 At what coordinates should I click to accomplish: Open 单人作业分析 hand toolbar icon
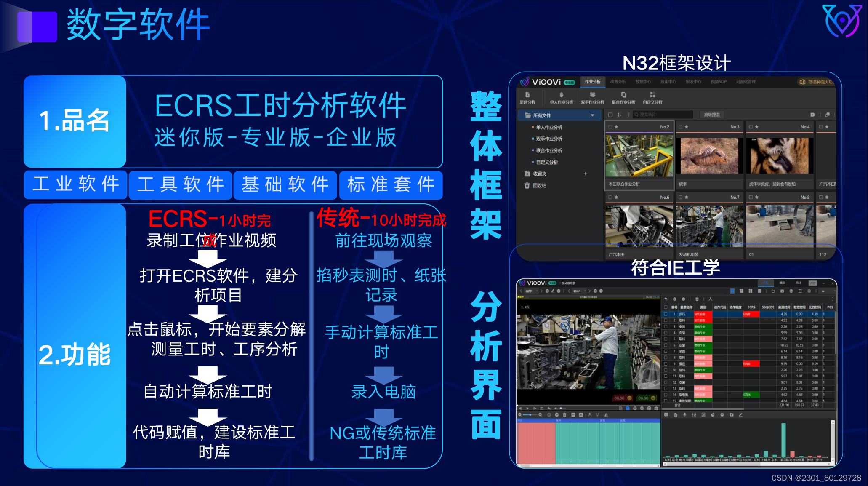coord(561,95)
